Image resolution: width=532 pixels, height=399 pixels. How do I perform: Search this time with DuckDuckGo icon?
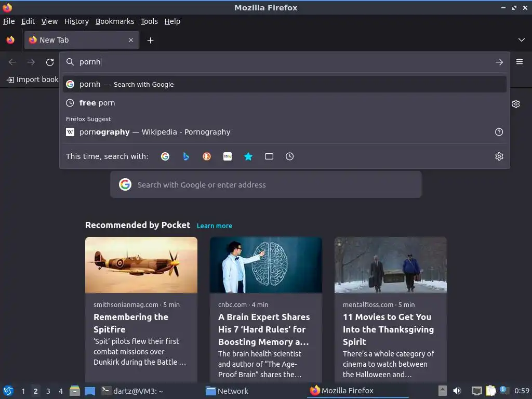(x=207, y=156)
